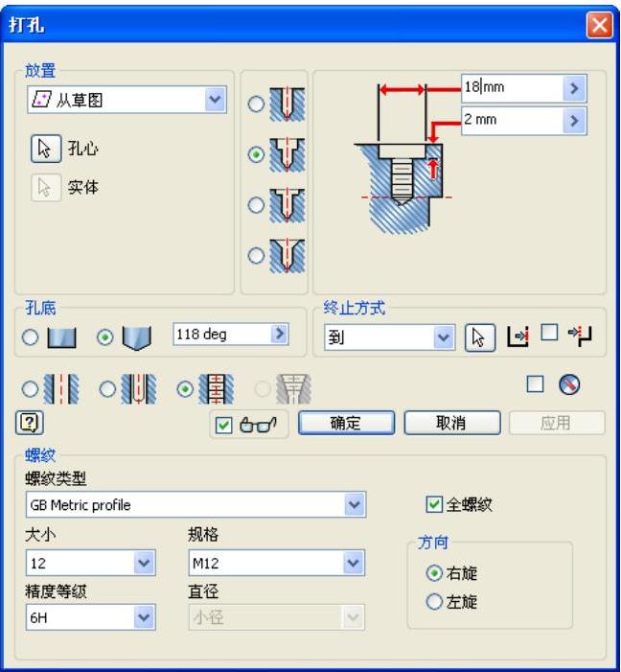
Task: Click the termination surface selection cursor button
Action: (479, 337)
